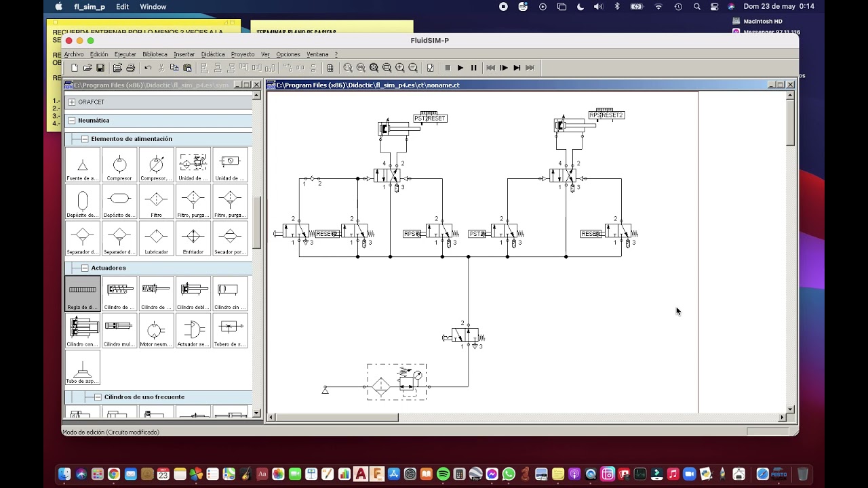
Task: Check the circuit drawing superficially
Action: pyautogui.click(x=431, y=68)
